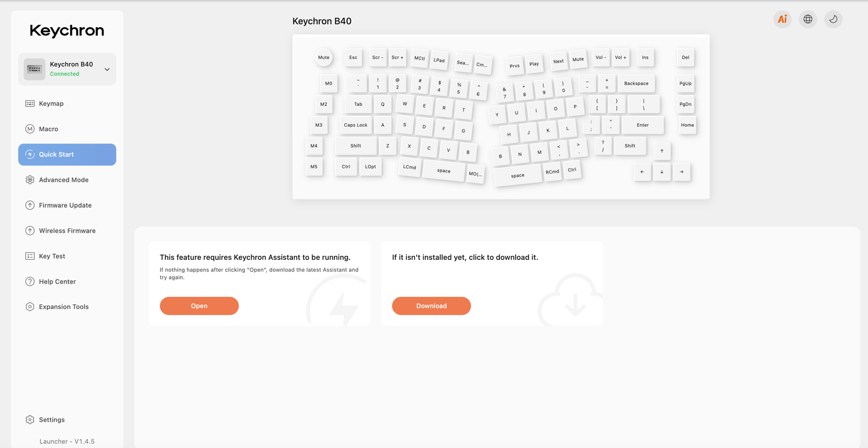Select the Caps Lock key
This screenshot has width=868, height=448.
[356, 125]
